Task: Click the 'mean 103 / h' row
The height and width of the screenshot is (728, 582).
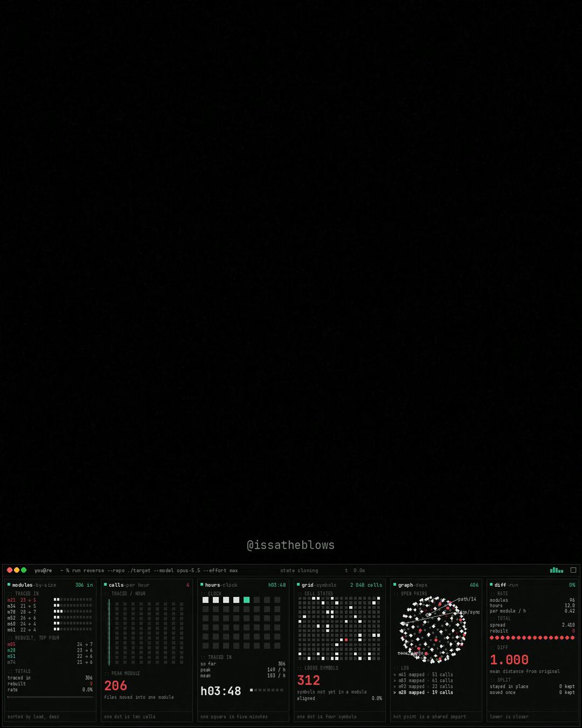Action: click(x=243, y=675)
